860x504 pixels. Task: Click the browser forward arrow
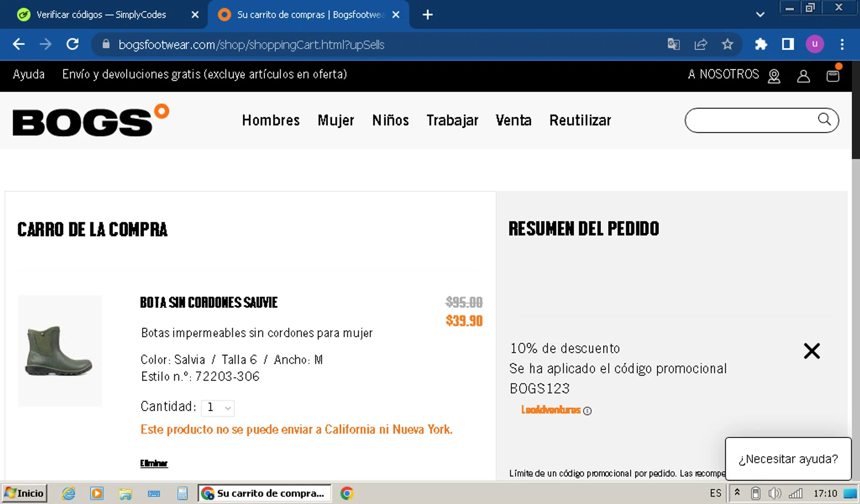45,44
